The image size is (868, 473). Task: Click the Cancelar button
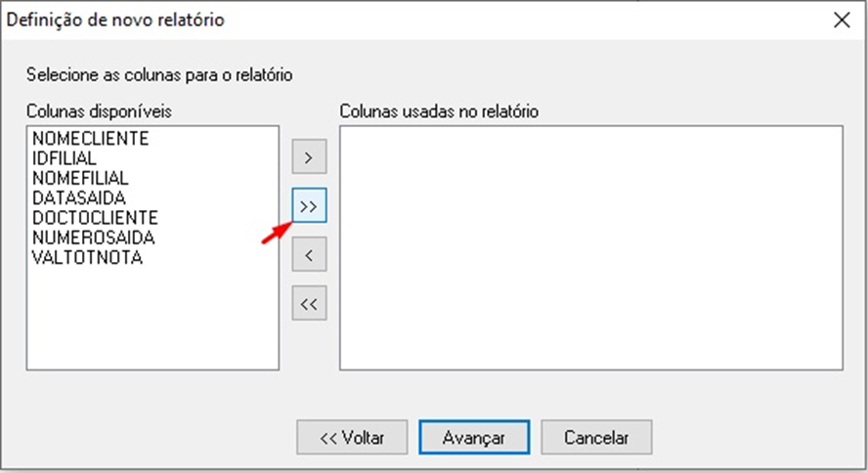596,437
